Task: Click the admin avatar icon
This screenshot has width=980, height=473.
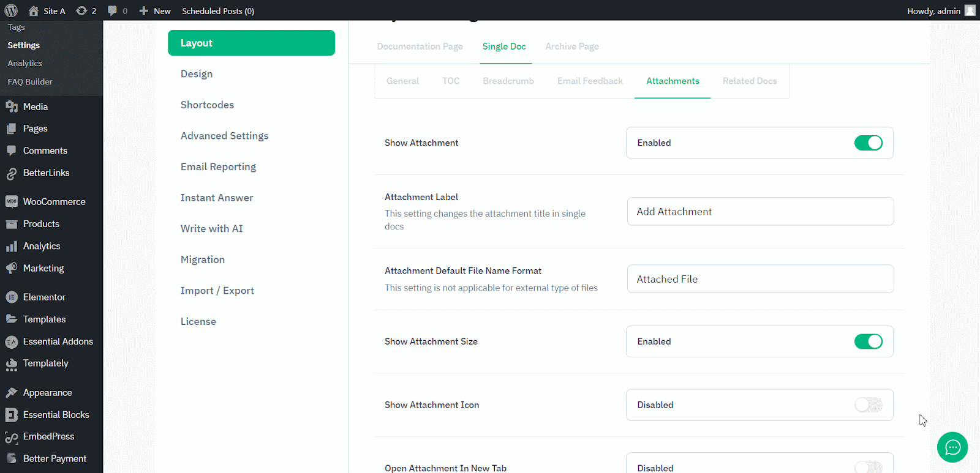Action: point(970,10)
